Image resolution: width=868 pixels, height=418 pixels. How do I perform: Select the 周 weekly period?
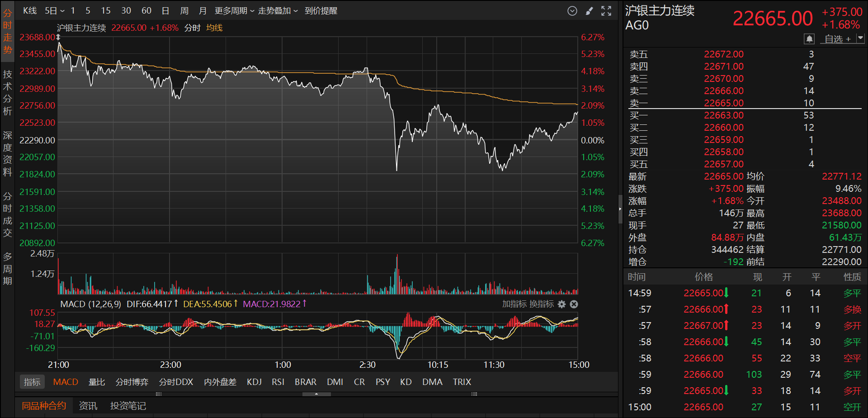click(184, 11)
